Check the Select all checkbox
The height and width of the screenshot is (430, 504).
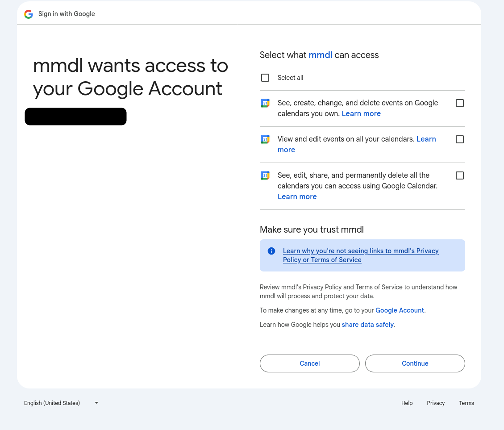point(265,78)
